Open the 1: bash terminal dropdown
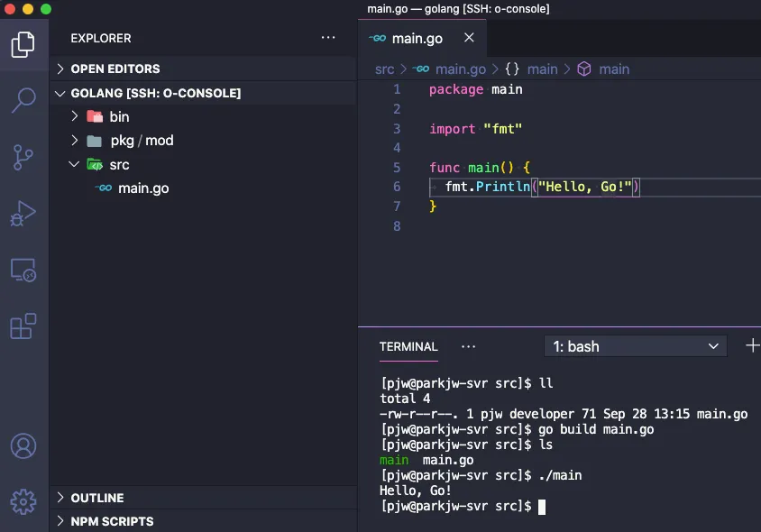The image size is (761, 532). click(x=636, y=346)
